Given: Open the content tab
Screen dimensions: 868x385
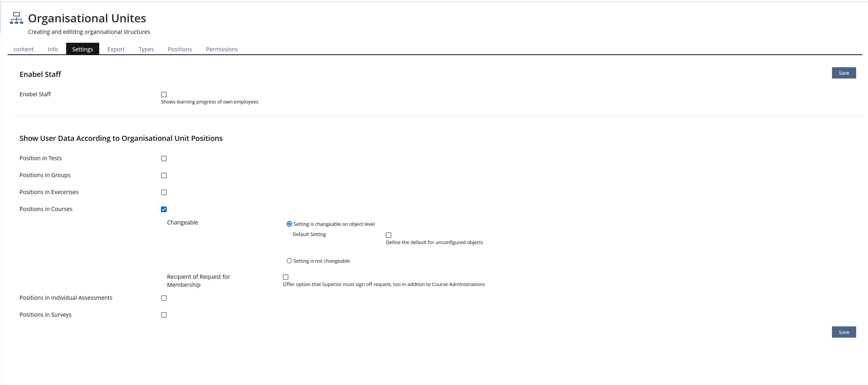Looking at the screenshot, I should (x=23, y=49).
